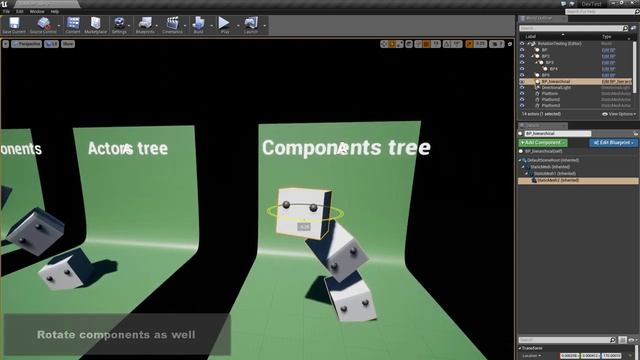The image size is (640, 360).
Task: Click Edit BP link for BP actor
Action: pos(608,50)
